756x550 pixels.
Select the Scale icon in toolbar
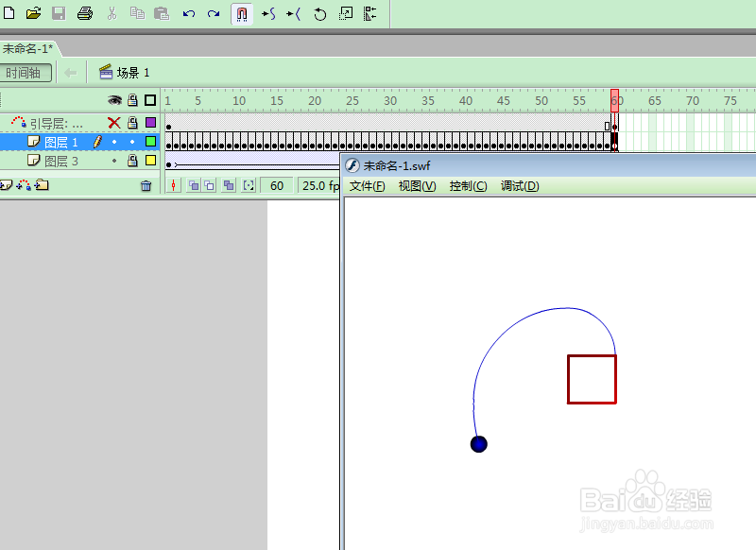tap(346, 13)
